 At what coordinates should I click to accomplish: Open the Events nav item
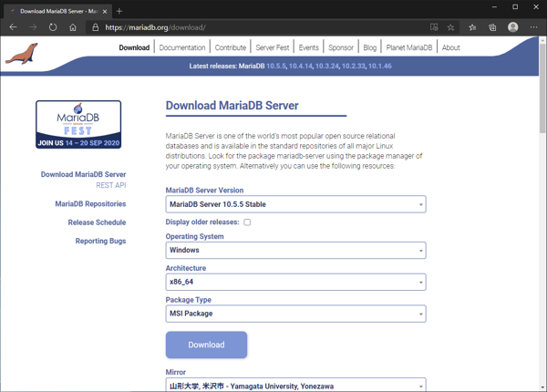coord(309,47)
